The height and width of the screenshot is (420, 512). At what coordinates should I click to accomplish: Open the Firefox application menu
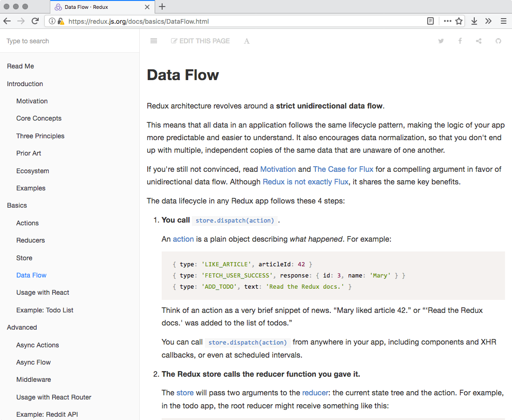[x=504, y=21]
